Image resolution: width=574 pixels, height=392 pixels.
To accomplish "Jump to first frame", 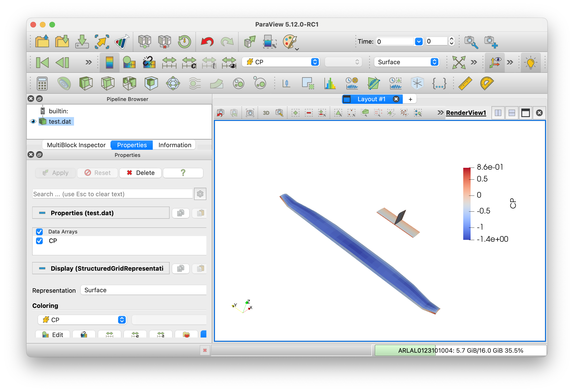I will [42, 62].
